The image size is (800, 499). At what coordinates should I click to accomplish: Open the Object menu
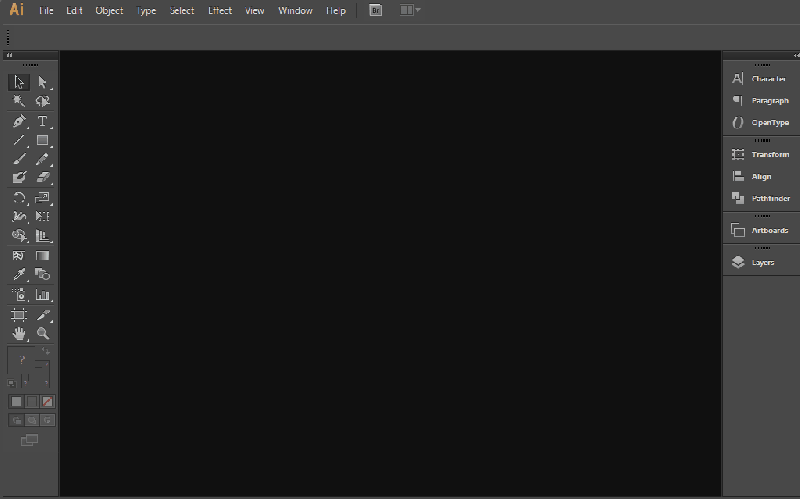[109, 11]
